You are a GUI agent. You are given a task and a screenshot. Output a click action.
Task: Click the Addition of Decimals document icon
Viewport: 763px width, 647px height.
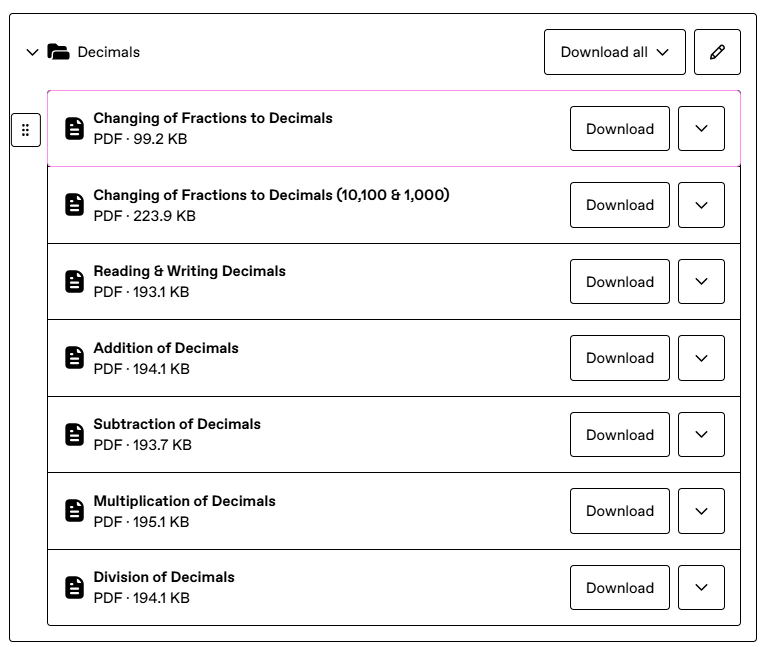click(74, 358)
